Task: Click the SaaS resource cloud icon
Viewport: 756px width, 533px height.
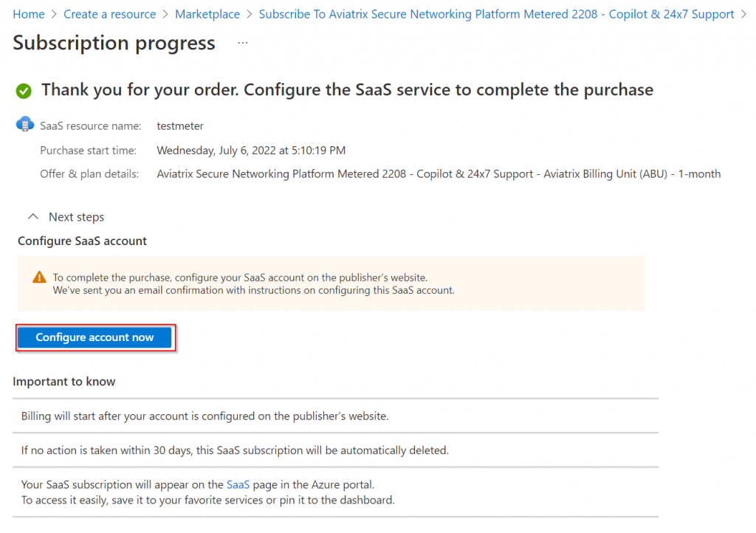Action: [x=25, y=124]
